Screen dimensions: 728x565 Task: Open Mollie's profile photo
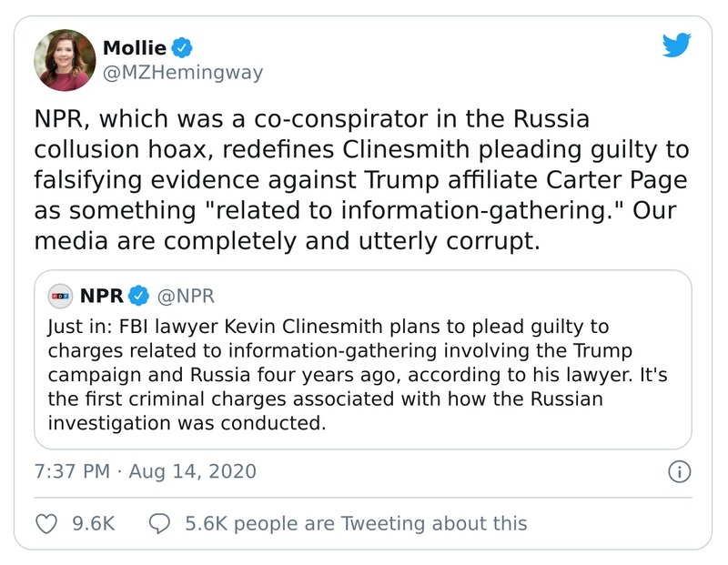pos(65,60)
